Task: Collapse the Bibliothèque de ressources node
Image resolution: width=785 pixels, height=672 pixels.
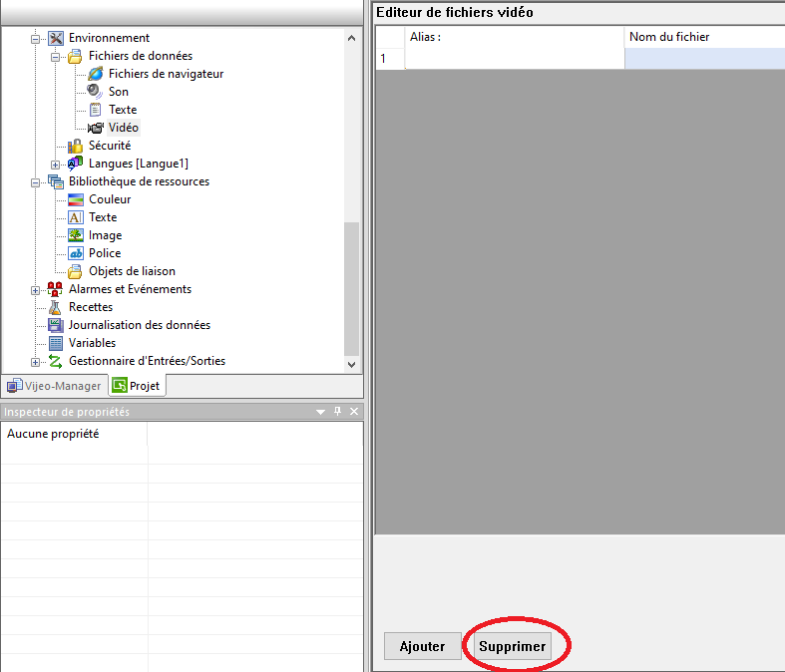Action: tap(35, 182)
